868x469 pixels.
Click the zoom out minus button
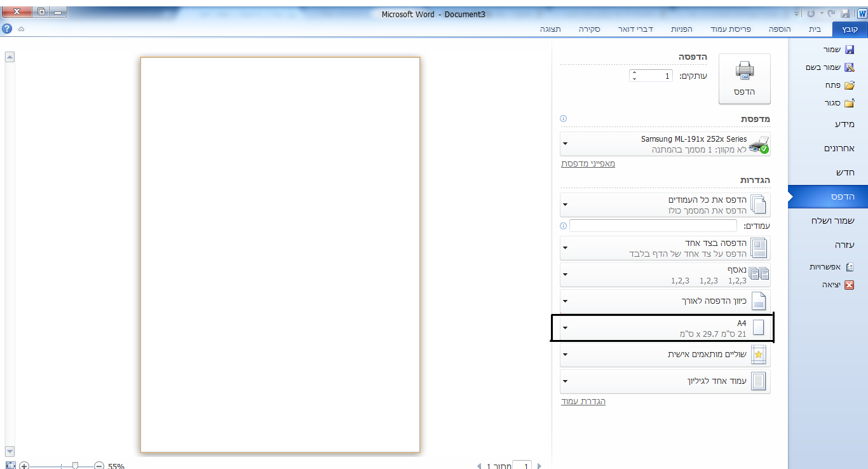[99, 466]
